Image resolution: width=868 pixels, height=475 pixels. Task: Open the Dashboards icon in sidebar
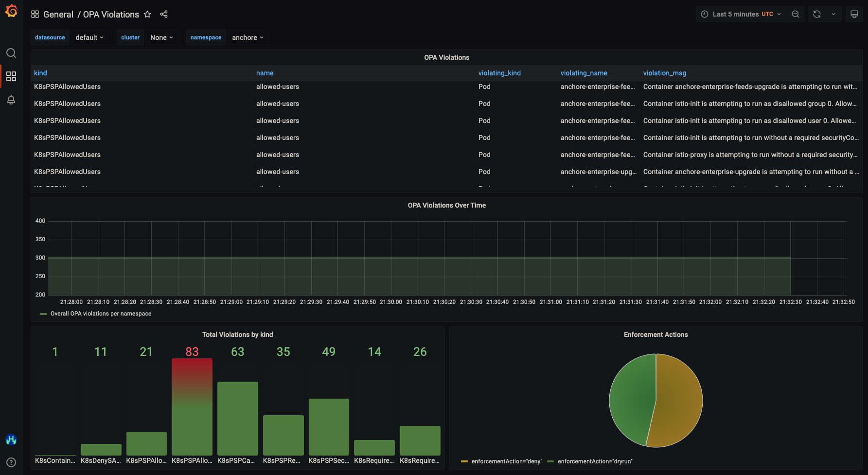[x=11, y=76]
